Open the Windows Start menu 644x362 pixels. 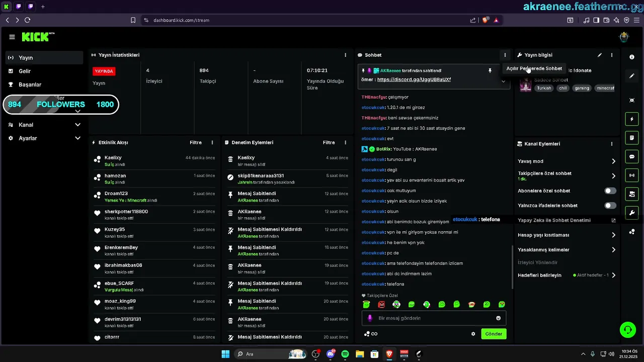[x=225, y=354]
